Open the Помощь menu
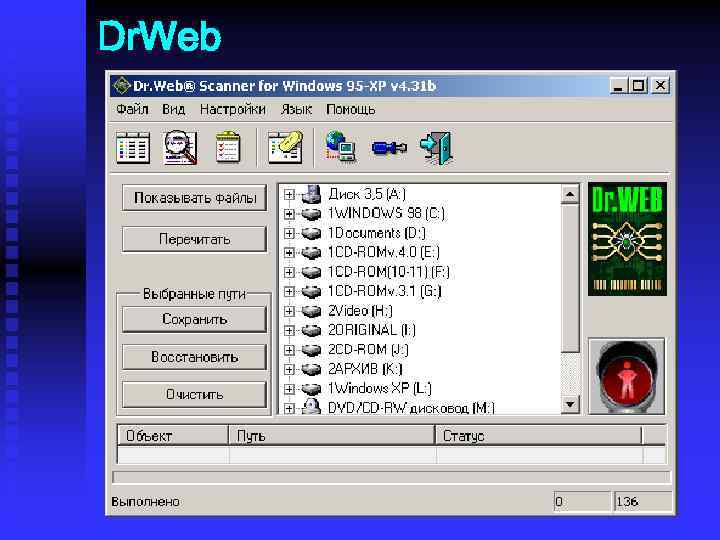Viewport: 720px width, 540px height. click(351, 109)
